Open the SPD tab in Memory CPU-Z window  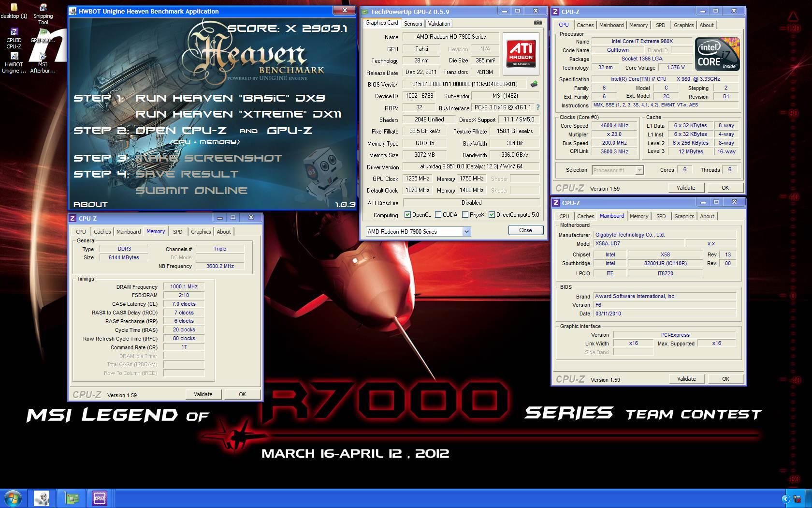pyautogui.click(x=178, y=232)
